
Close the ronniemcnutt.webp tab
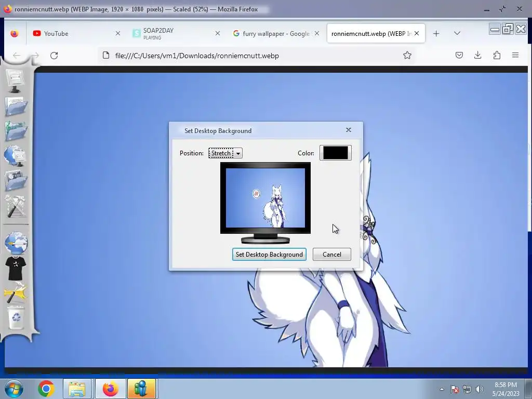click(x=417, y=33)
